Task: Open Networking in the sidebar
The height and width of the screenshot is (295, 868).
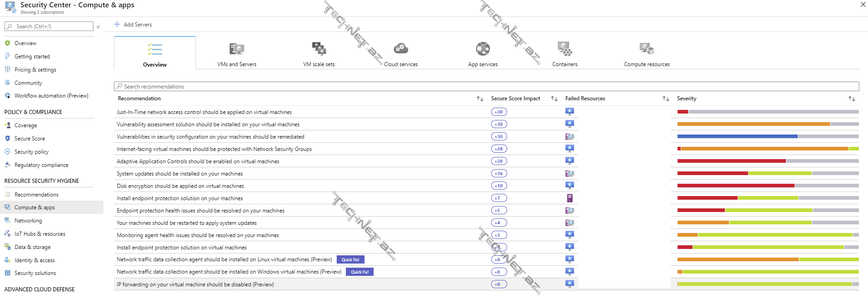Action: (28, 221)
